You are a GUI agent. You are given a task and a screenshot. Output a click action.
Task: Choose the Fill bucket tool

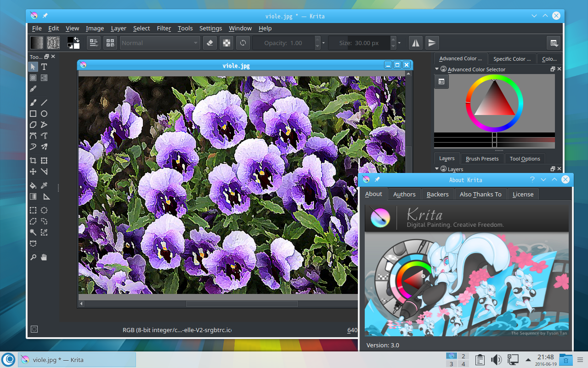click(33, 186)
